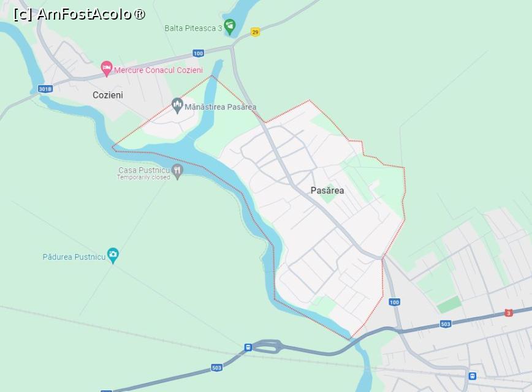Click the Pasărea village name label
The height and width of the screenshot is (392, 532).
click(327, 190)
